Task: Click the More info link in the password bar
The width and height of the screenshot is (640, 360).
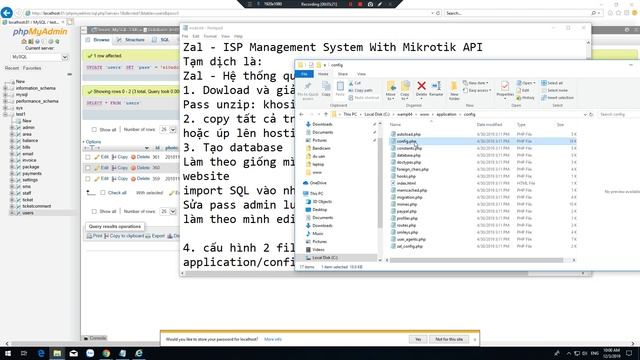Action: click(273, 339)
